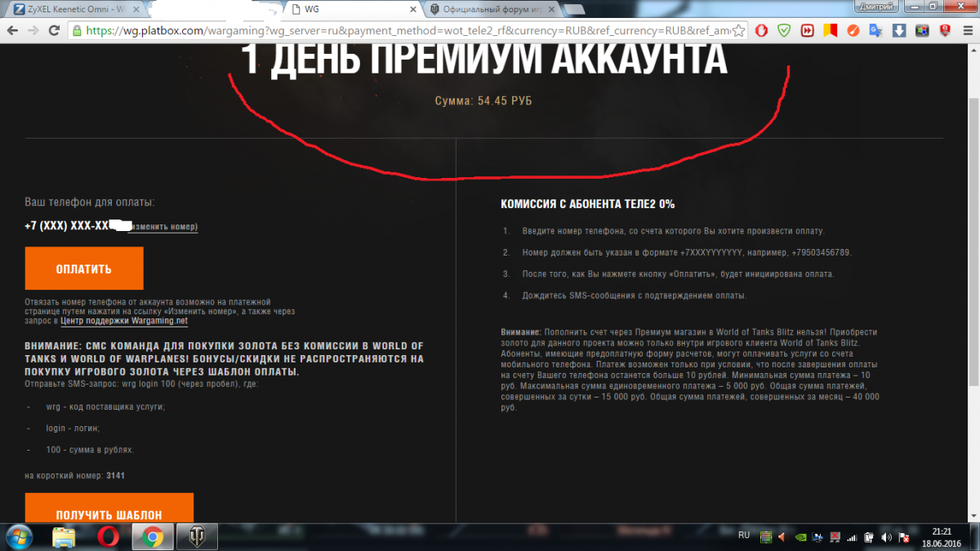Open the Windows Start menu

(x=18, y=537)
